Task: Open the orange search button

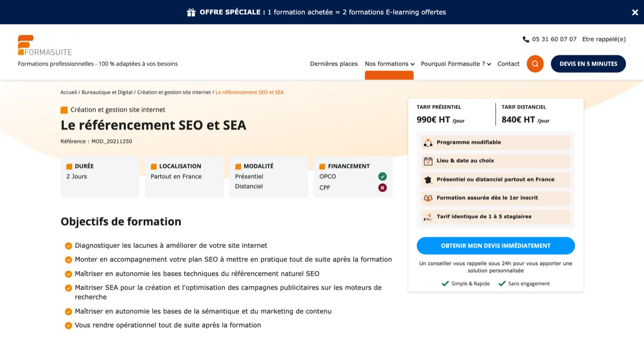Action: 535,64
